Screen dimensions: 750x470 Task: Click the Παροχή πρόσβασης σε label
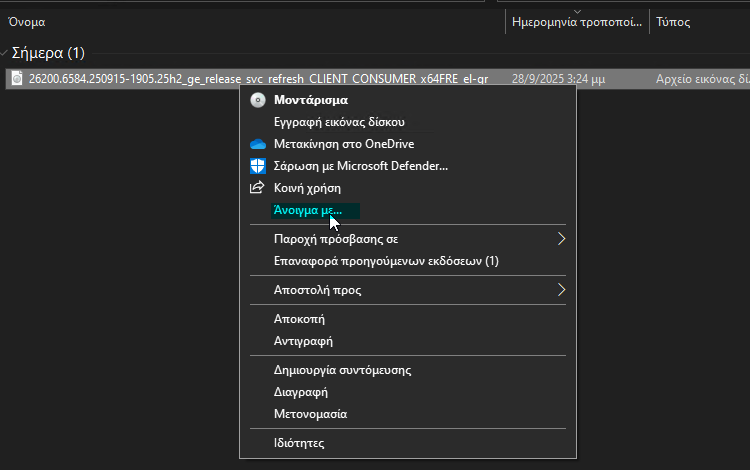336,239
